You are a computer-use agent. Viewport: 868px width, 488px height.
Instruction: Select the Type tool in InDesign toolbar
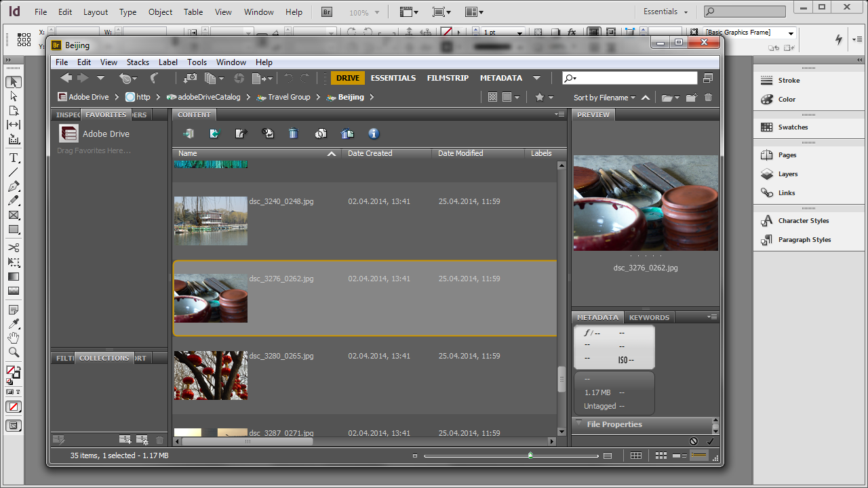pos(14,158)
